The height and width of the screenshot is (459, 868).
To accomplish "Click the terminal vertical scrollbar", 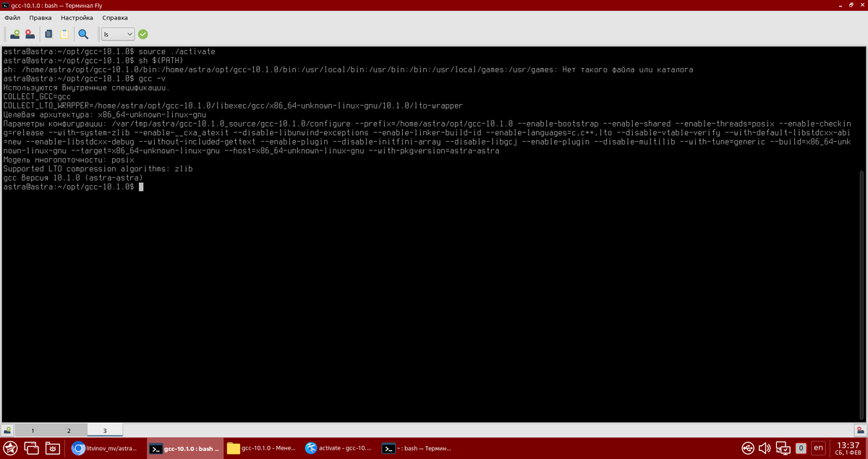I will pos(861,294).
